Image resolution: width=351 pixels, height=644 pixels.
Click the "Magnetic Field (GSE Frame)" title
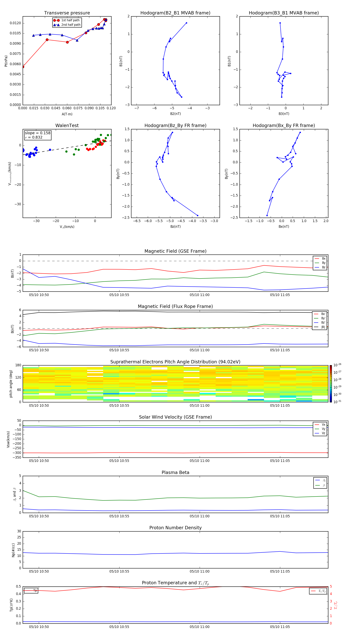click(175, 251)
